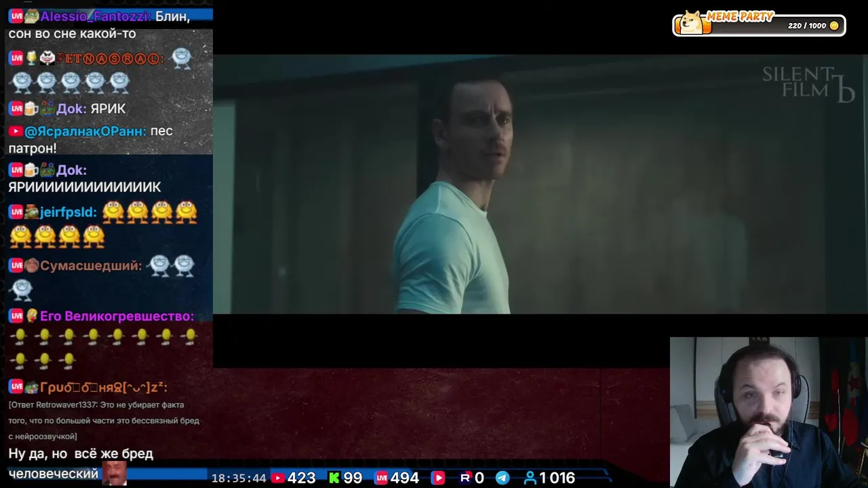The image size is (868, 488).
Task: Click the viewers person icon beside 1 016
Action: 530,478
